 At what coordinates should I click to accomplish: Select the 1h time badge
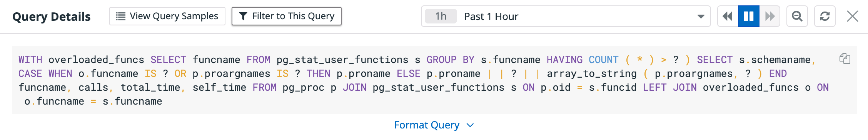coord(441,16)
